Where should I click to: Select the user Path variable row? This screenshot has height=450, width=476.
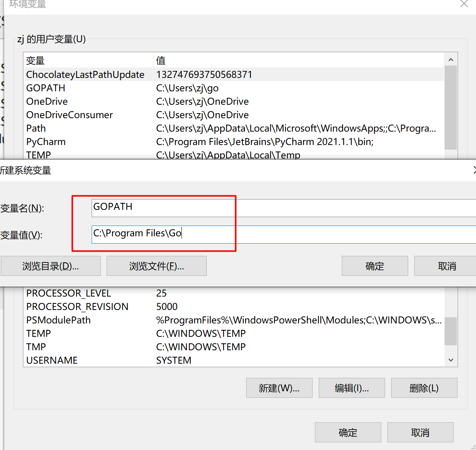(36, 128)
